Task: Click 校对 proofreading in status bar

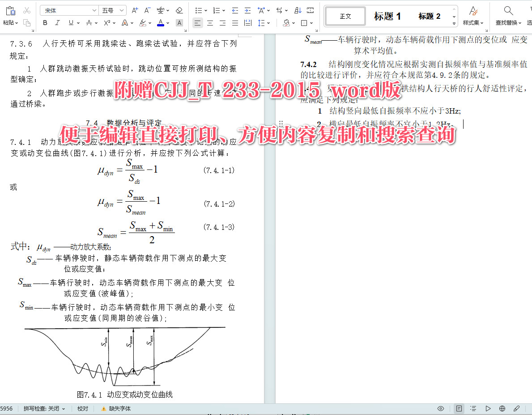Action: tap(82, 408)
